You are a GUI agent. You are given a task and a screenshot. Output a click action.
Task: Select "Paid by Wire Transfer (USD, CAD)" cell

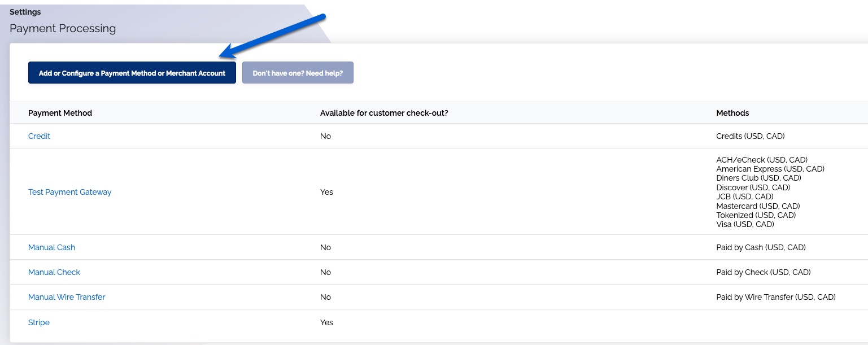776,297
